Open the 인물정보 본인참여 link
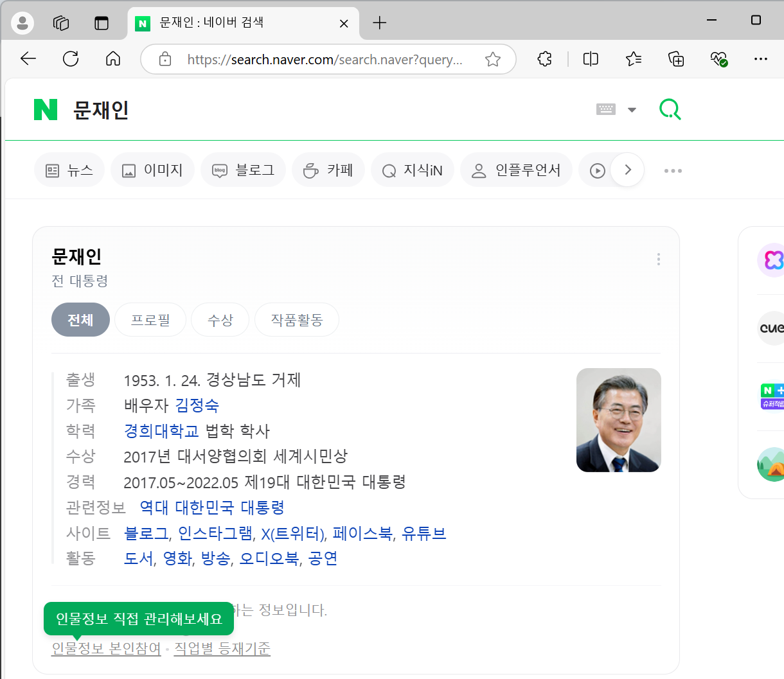Image resolution: width=784 pixels, height=679 pixels. [x=106, y=648]
